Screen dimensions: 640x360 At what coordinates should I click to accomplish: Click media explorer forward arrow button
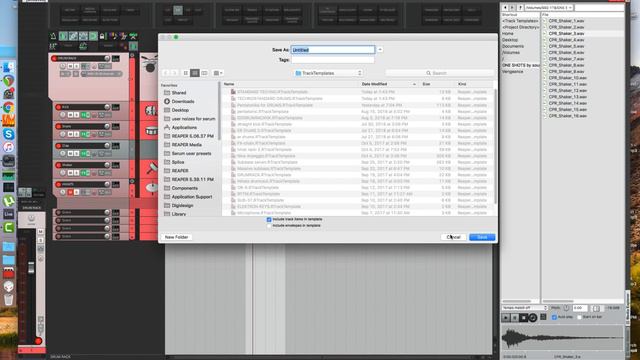tap(512, 8)
